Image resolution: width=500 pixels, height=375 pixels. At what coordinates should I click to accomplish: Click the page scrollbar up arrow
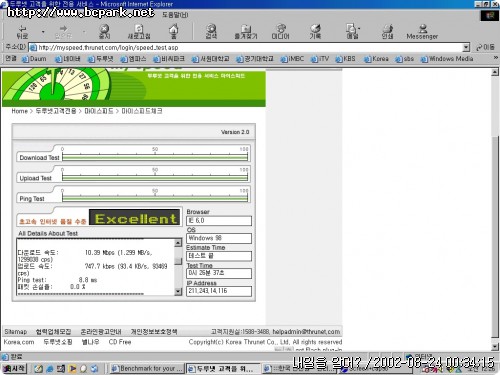495,72
